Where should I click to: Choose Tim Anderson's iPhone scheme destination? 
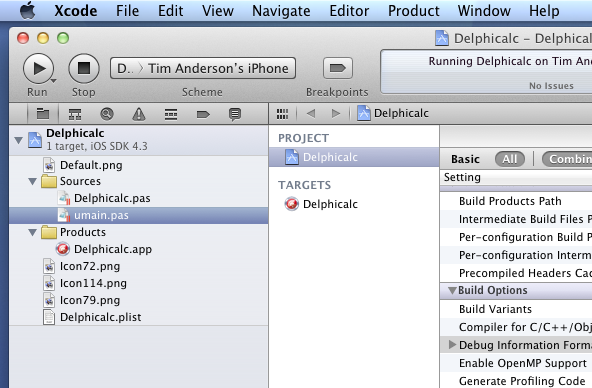[218, 68]
